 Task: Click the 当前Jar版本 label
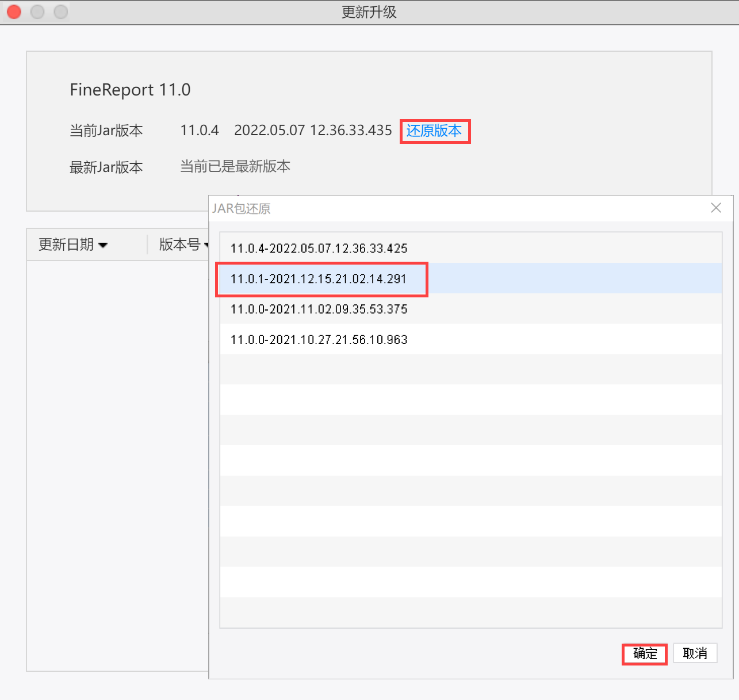[x=106, y=131]
